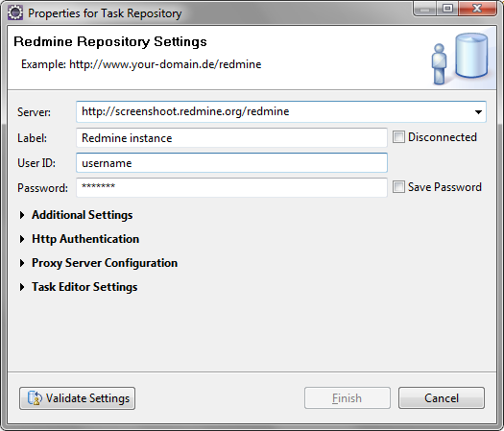Click the Finish button

point(348,398)
